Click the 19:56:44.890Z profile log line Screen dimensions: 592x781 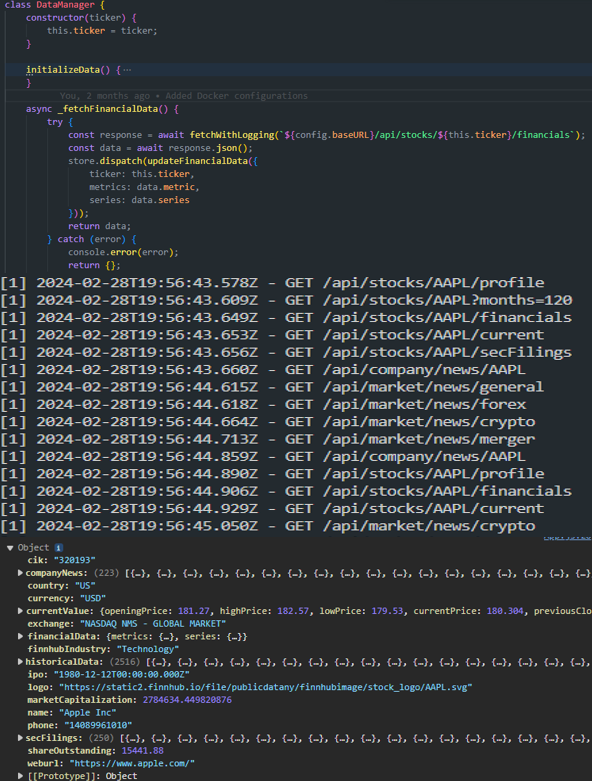(272, 474)
